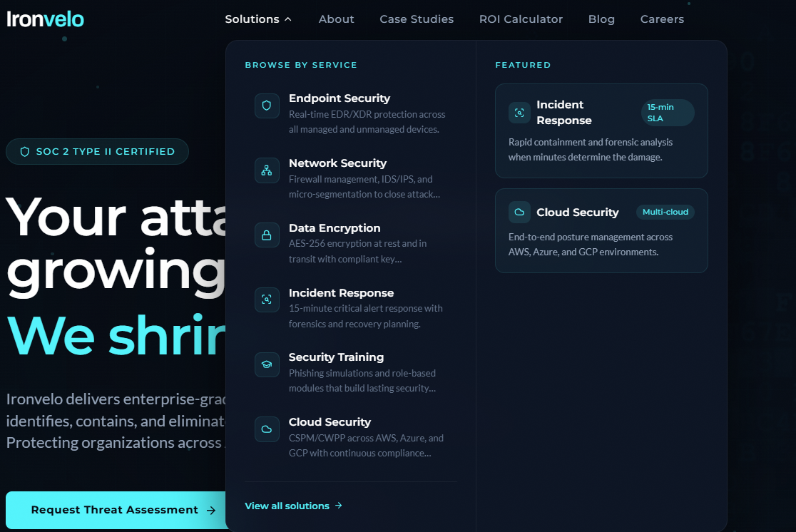Click the shield icon in SOC 2 badge
Screen dimensions: 796x532
24,152
